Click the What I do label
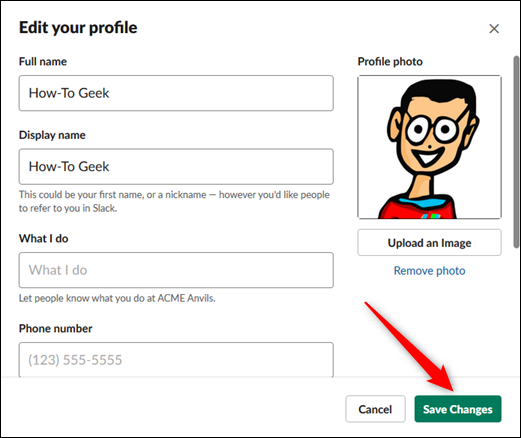This screenshot has width=521, height=438. 43,239
